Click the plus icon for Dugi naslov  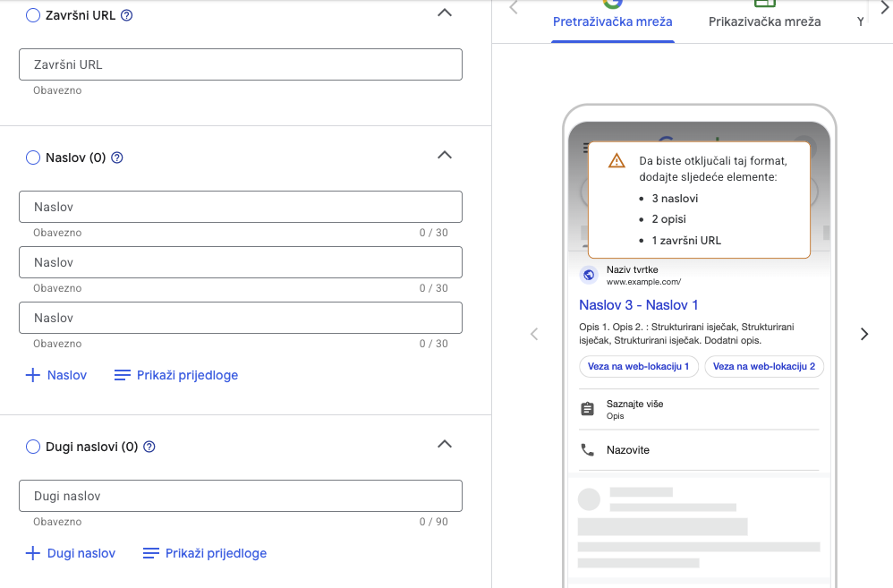click(33, 553)
